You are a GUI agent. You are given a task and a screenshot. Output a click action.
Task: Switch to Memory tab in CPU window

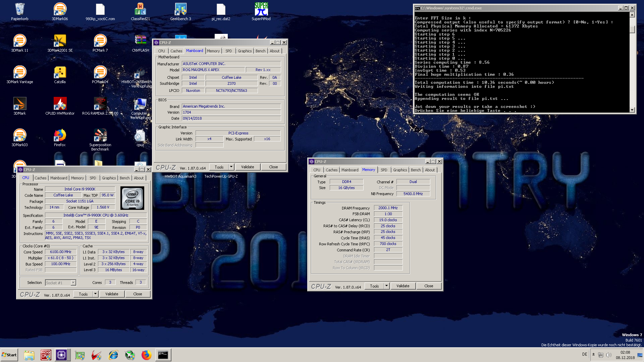(x=77, y=178)
